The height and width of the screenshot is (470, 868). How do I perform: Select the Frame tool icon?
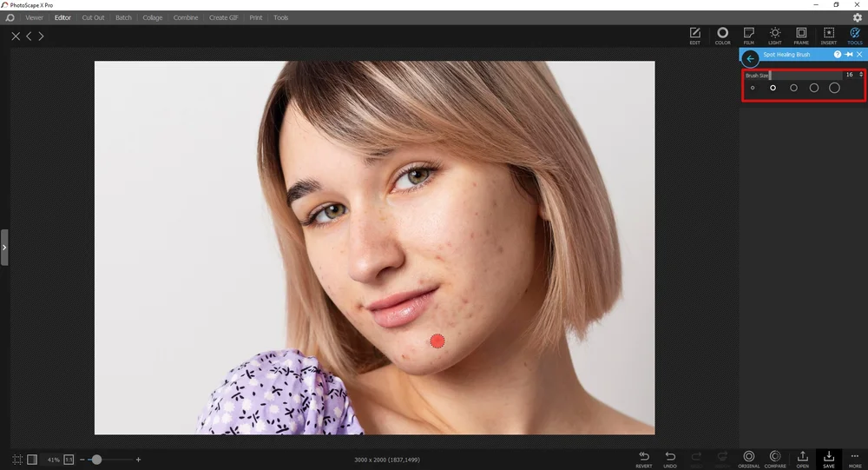(801, 36)
